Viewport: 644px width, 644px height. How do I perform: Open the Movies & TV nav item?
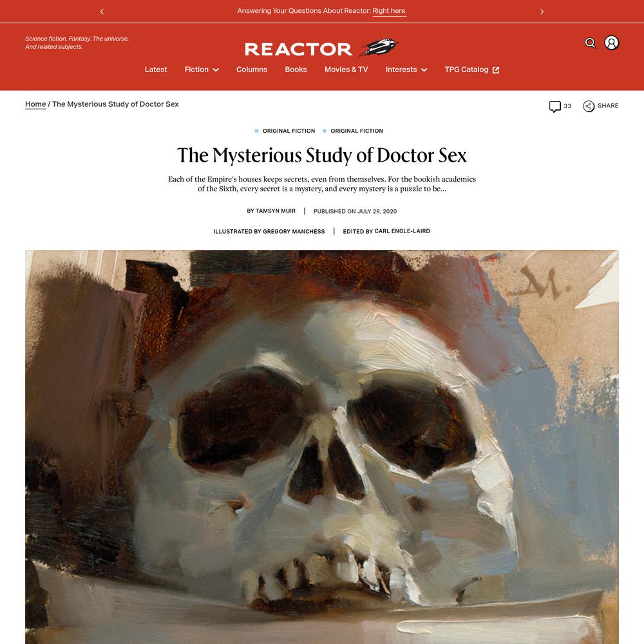tap(346, 70)
